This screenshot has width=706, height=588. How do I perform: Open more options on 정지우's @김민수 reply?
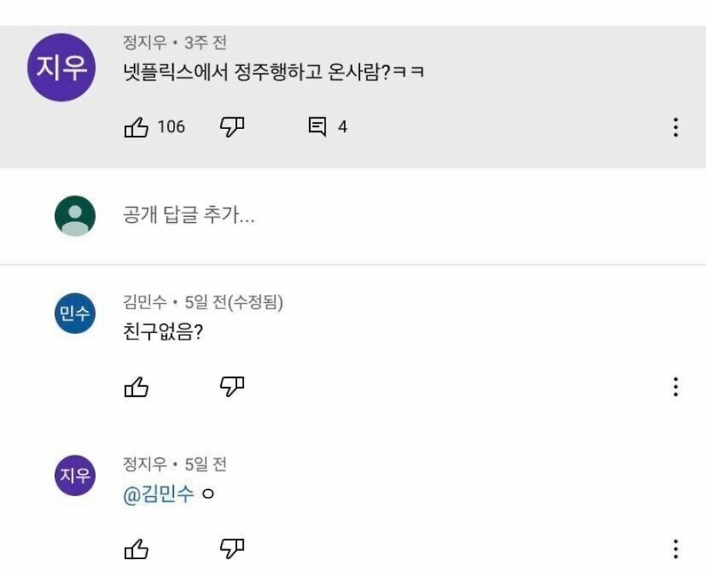(x=676, y=549)
